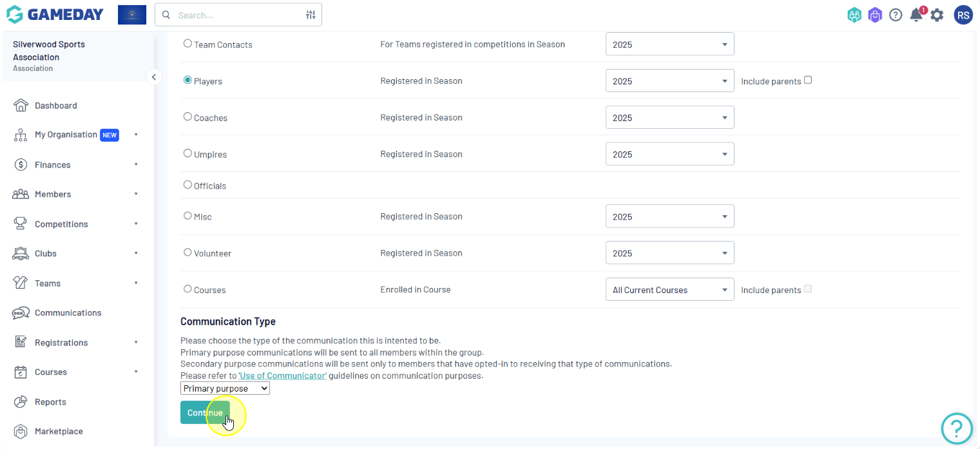The image size is (980, 449).
Task: Click the search filter sliders icon
Action: pyautogui.click(x=311, y=15)
